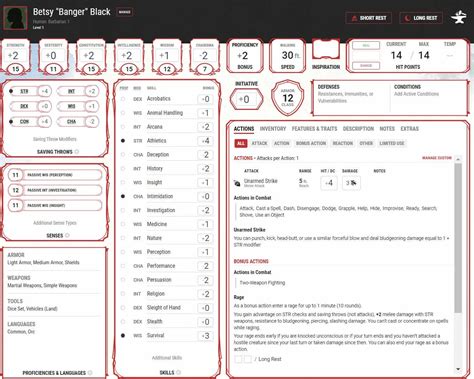474x379 pixels.
Task: Click the CHA saving throw -2
Action: [x=92, y=122]
